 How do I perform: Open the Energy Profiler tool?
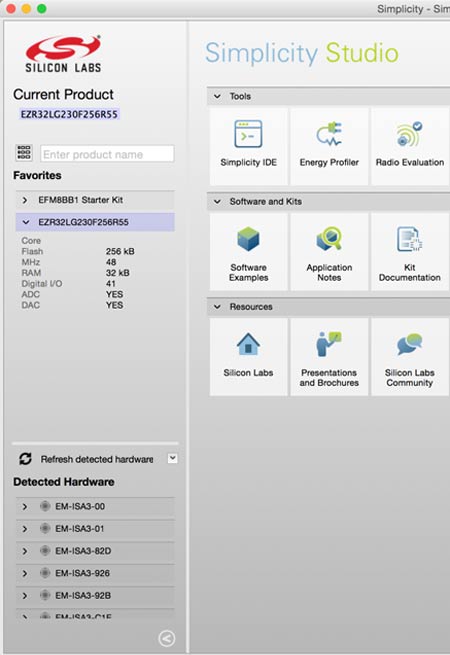click(x=329, y=146)
